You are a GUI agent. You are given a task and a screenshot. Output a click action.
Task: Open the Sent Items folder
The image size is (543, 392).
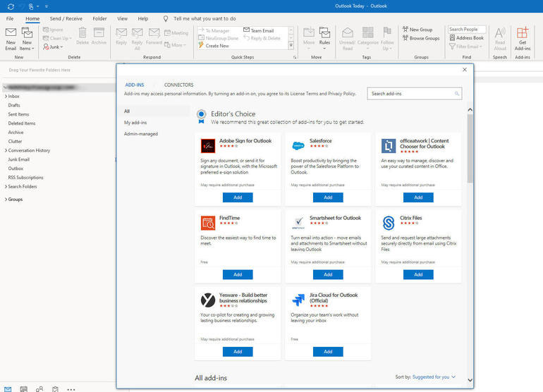[x=19, y=114]
